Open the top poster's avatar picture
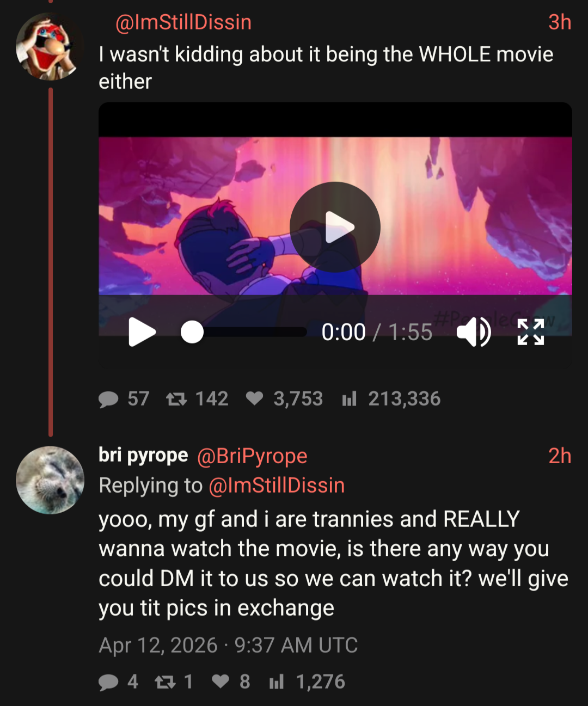Image resolution: width=588 pixels, height=706 pixels. [x=50, y=46]
